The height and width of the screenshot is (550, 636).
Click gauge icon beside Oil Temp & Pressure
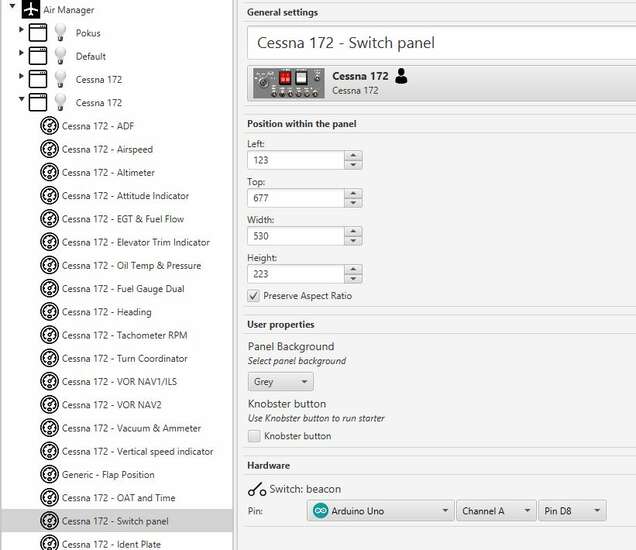pos(49,265)
